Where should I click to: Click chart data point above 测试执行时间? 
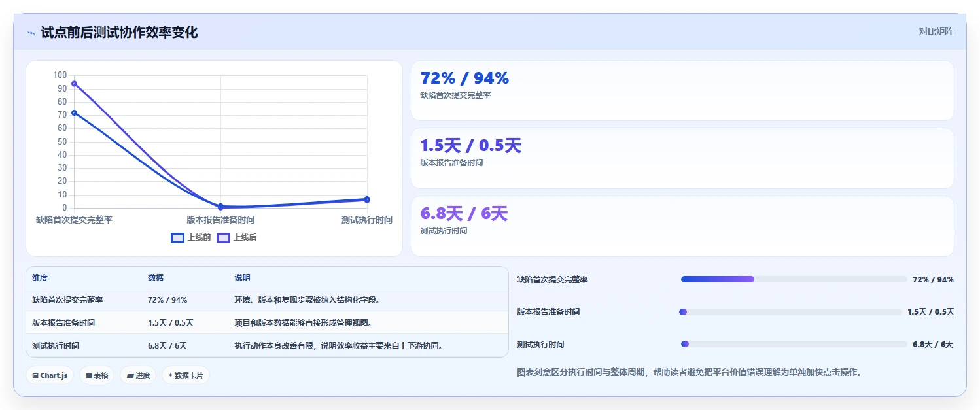pos(367,199)
